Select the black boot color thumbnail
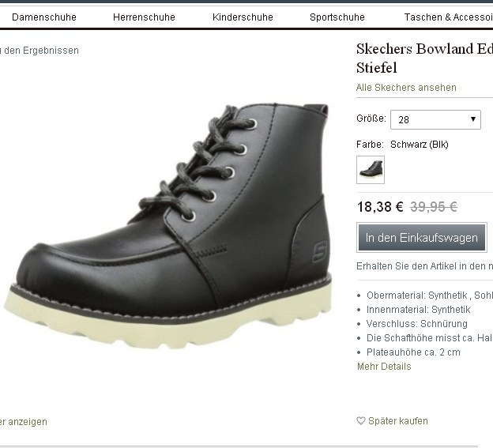493x448 pixels. (371, 169)
